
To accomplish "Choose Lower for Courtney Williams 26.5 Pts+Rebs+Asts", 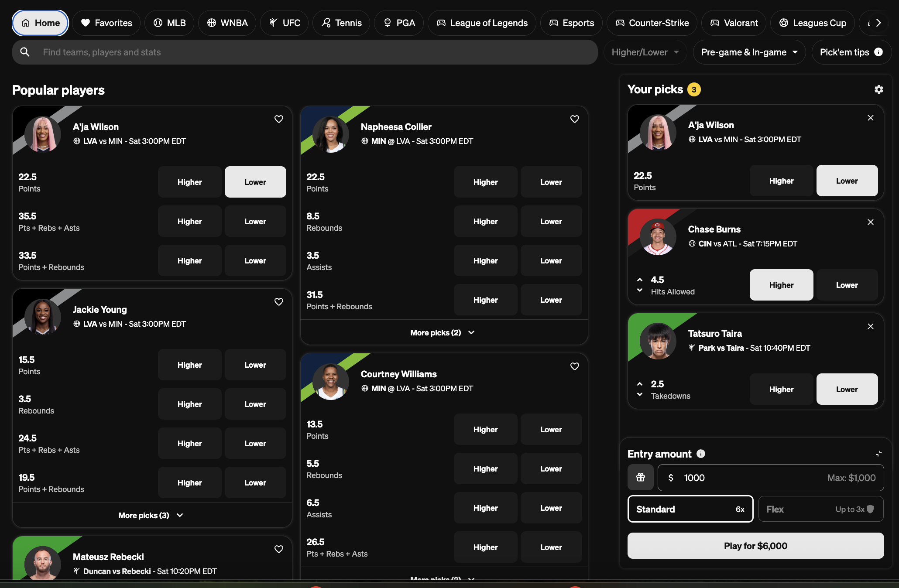I will point(551,547).
